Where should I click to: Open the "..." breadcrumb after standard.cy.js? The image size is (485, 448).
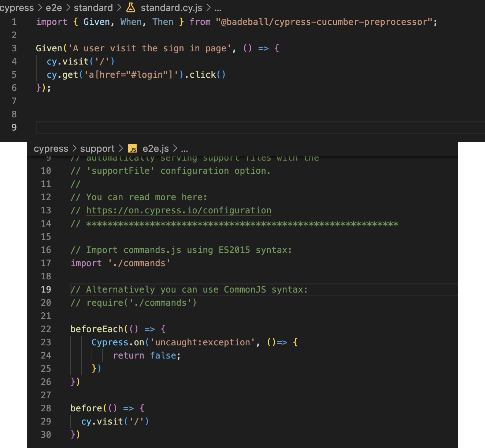point(218,8)
